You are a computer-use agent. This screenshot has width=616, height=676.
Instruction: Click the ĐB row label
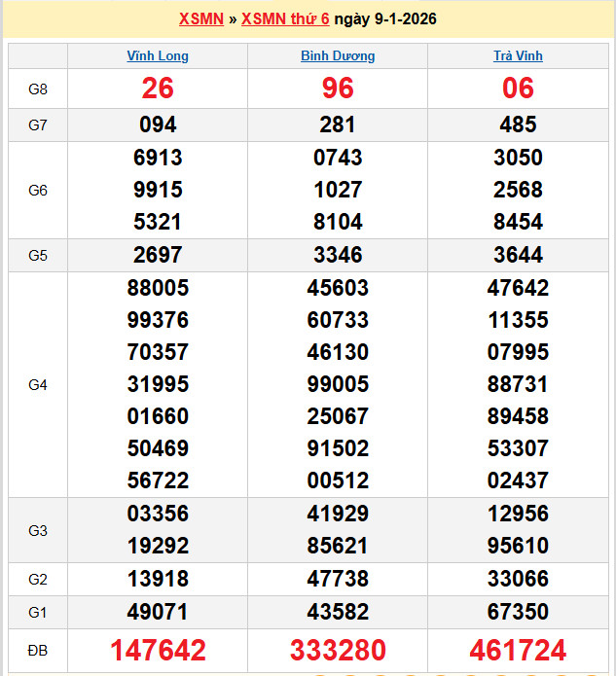(x=38, y=649)
